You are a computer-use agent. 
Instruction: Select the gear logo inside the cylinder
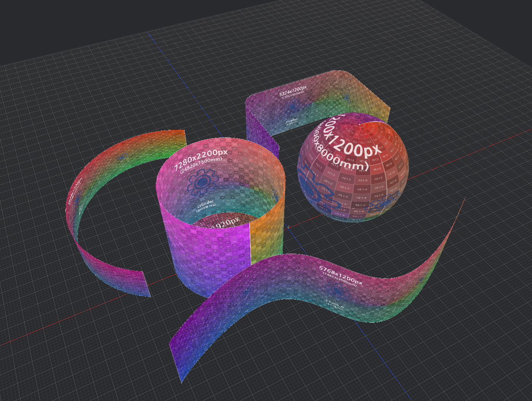pos(203,182)
